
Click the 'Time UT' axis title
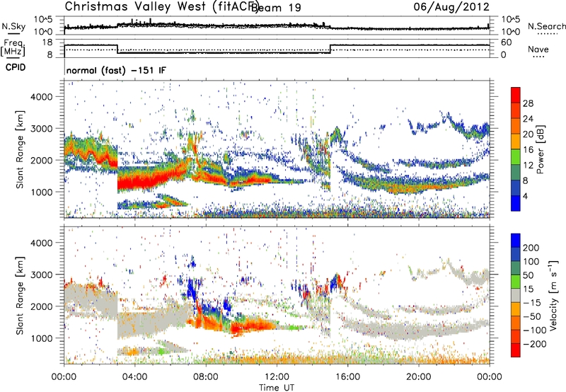tap(277, 388)
